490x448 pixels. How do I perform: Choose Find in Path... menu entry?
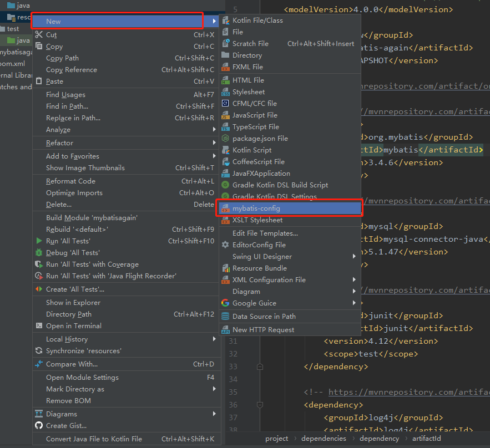pyautogui.click(x=127, y=106)
